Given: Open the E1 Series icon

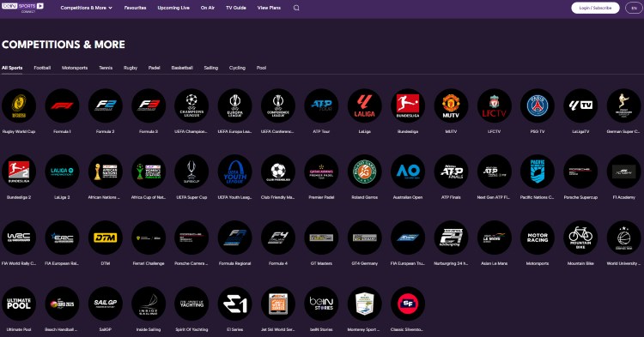Looking at the screenshot, I should point(235,304).
